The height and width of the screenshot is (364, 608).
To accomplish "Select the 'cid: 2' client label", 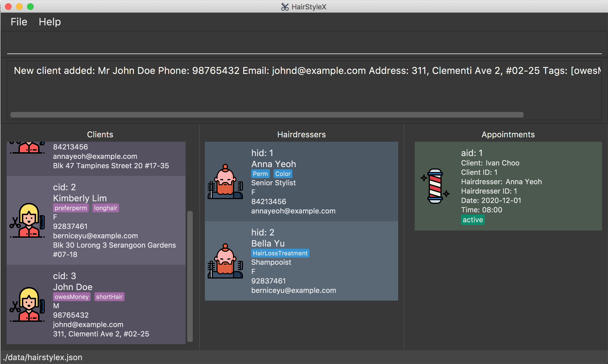I will click(x=64, y=187).
